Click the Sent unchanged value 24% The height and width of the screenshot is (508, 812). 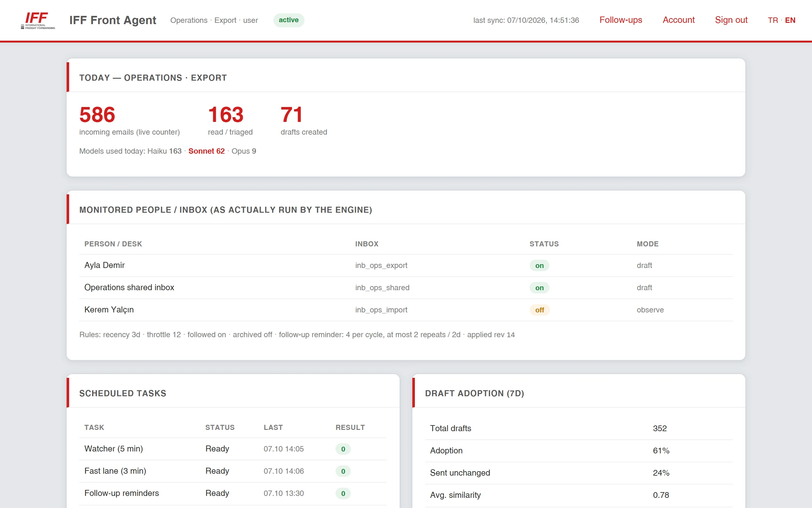[661, 473]
